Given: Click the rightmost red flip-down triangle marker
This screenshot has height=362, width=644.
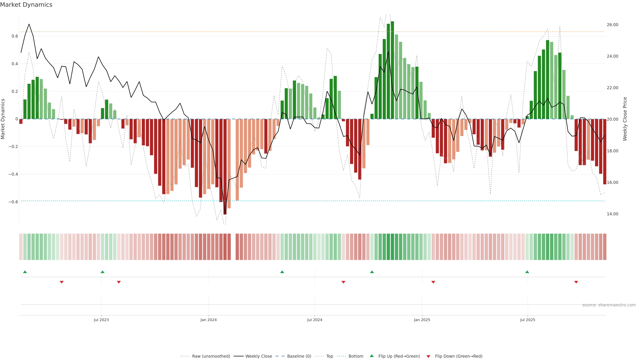Looking at the screenshot, I should coord(576,282).
